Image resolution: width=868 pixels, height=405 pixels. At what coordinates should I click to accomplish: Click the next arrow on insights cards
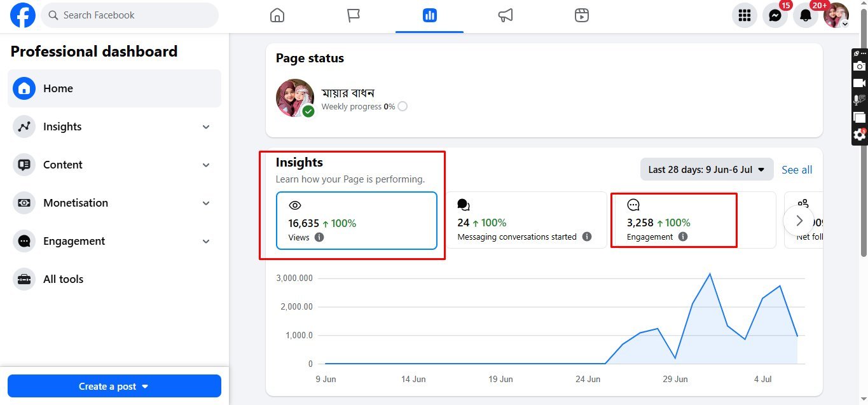[x=799, y=221]
